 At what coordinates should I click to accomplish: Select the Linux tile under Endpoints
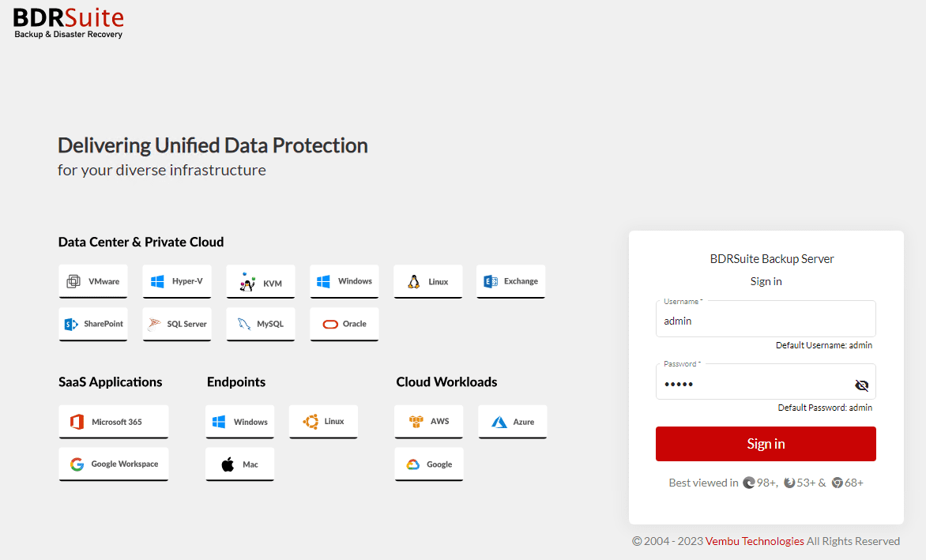point(323,422)
